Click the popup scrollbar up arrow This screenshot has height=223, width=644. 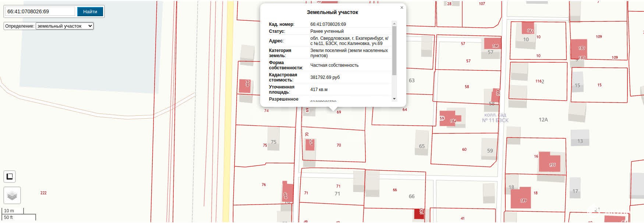coord(394,24)
